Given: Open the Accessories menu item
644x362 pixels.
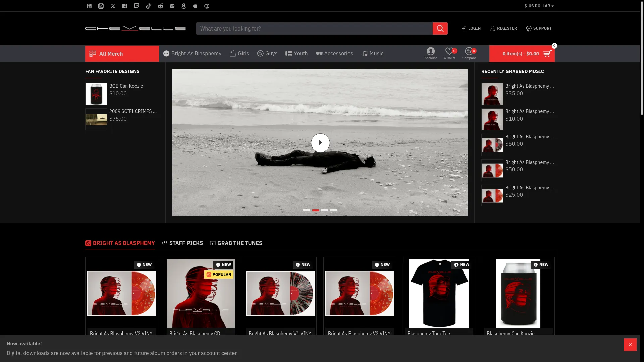Looking at the screenshot, I should coord(334,54).
